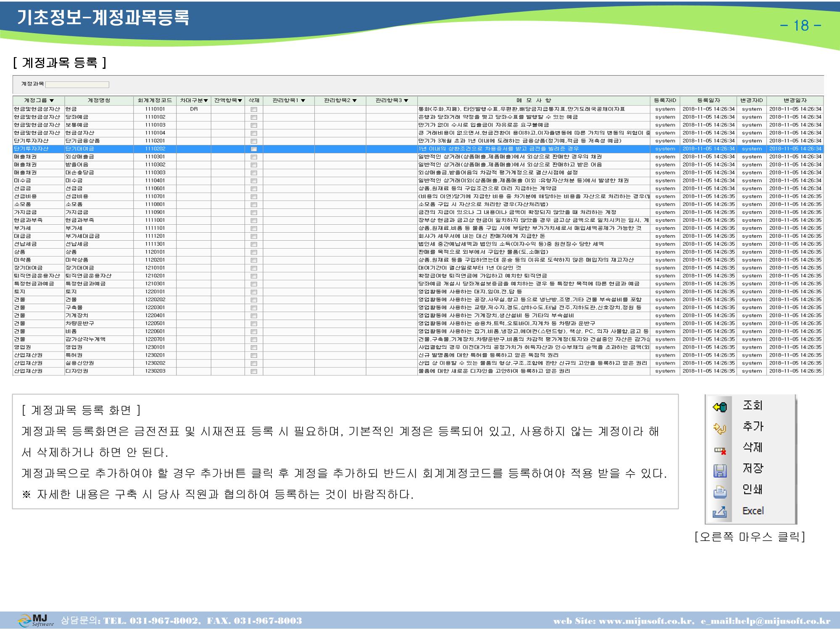This screenshot has width=840, height=630.
Task: Select the 기계장치 account name cell
Action: click(x=99, y=316)
